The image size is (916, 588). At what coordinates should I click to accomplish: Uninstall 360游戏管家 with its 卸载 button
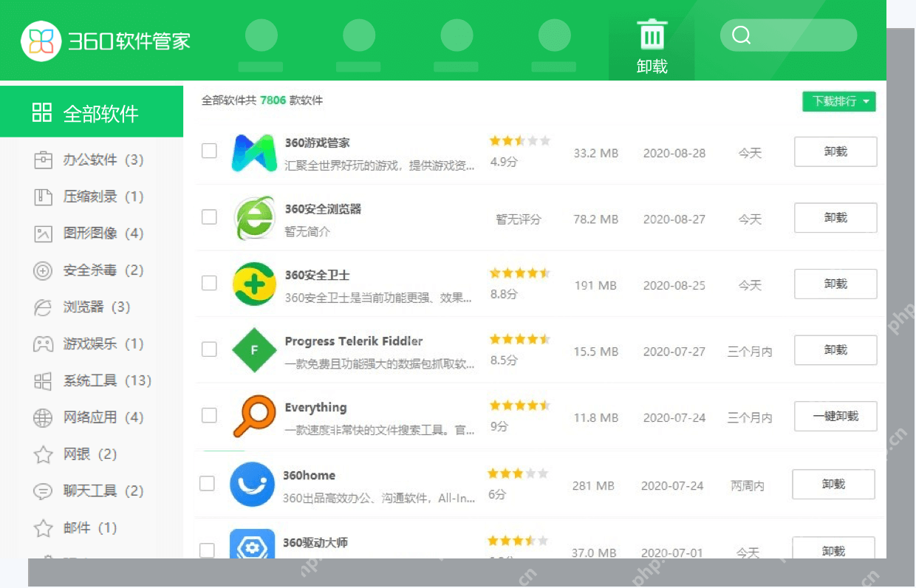coord(835,151)
